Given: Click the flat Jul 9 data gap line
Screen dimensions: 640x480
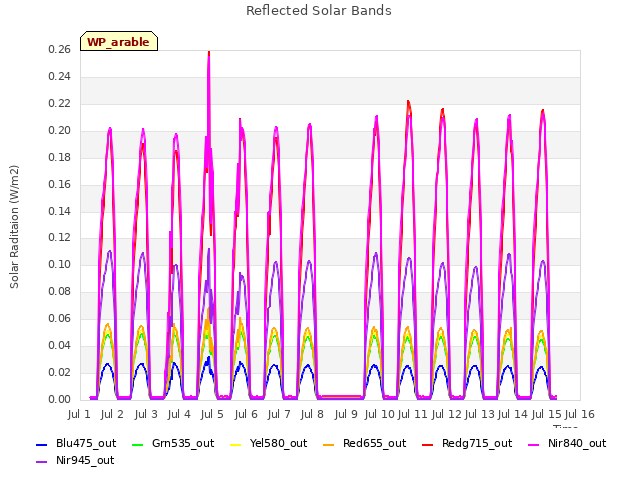Looking at the screenshot, I should (342, 397).
